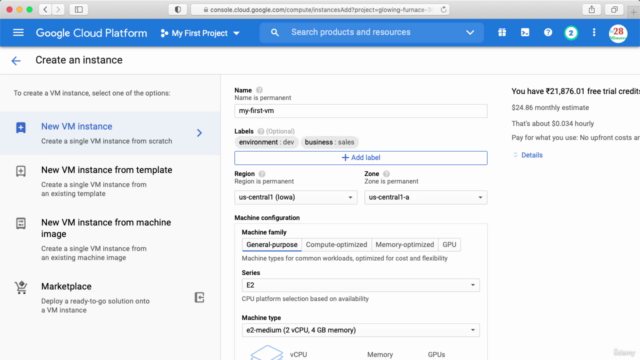Open the hamburger navigation menu
The height and width of the screenshot is (360, 640).
coord(18,33)
